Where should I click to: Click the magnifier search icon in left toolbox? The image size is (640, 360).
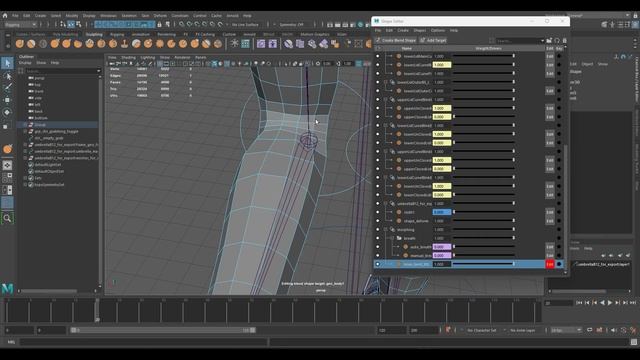point(7,218)
